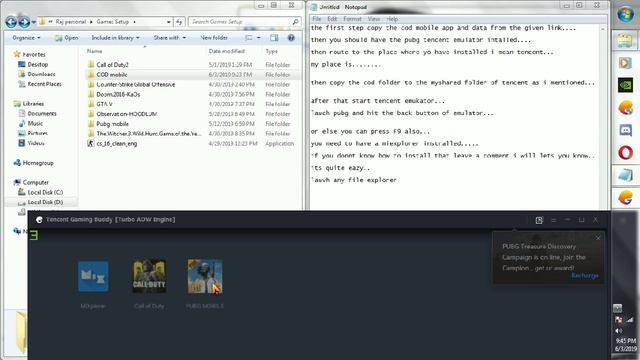The image size is (640, 360).
Task: Launch PUBG Mobile in Tencent Gaming Buddy
Action: click(x=205, y=276)
